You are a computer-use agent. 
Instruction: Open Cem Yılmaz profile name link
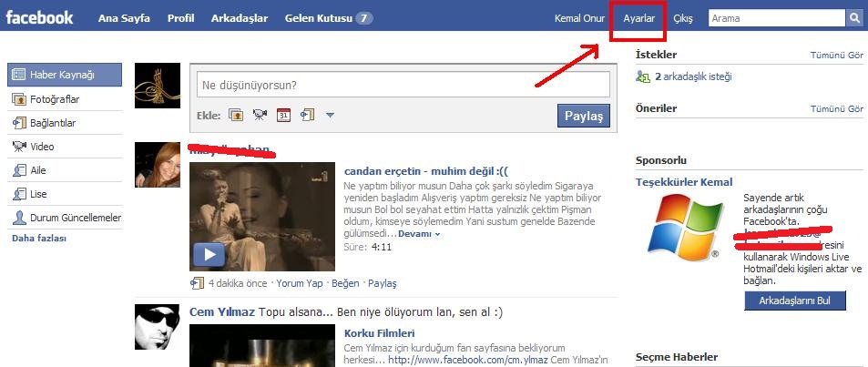(222, 312)
